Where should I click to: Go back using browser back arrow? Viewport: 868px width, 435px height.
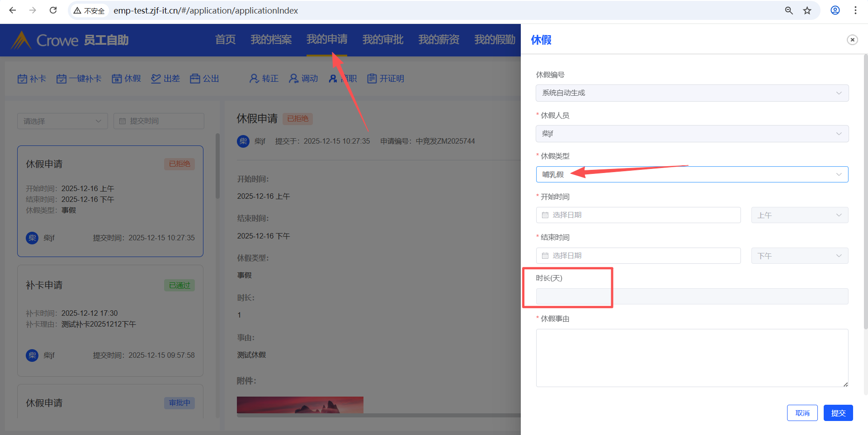pos(13,10)
